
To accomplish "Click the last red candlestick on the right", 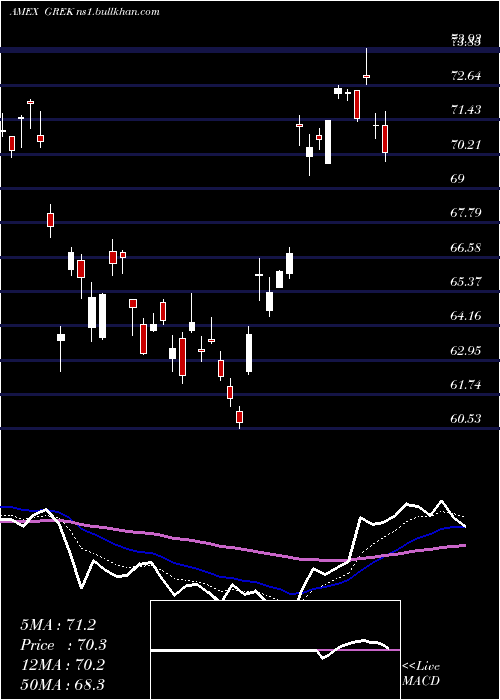I will (x=385, y=139).
